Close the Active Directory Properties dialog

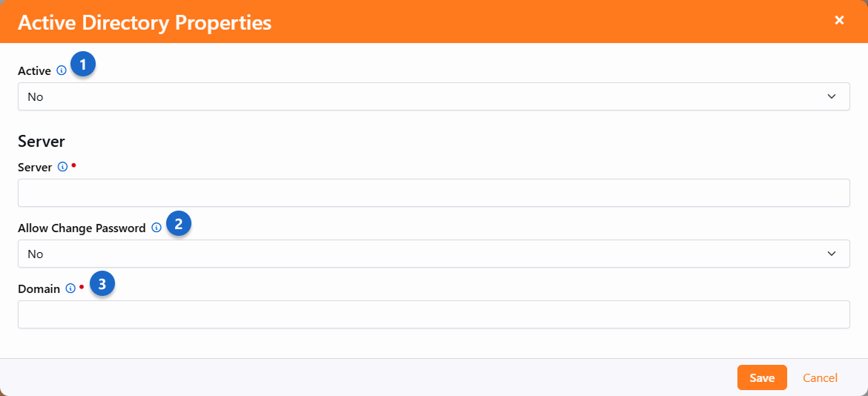pyautogui.click(x=839, y=21)
